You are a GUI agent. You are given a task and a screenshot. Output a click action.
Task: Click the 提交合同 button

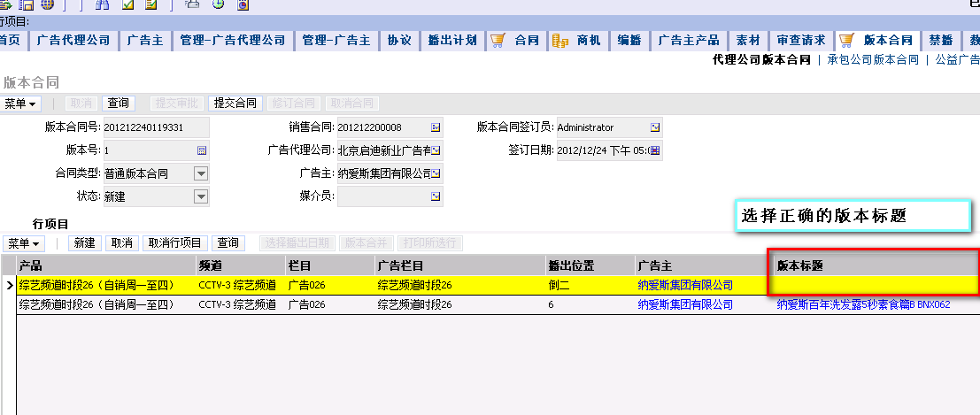[x=235, y=104]
